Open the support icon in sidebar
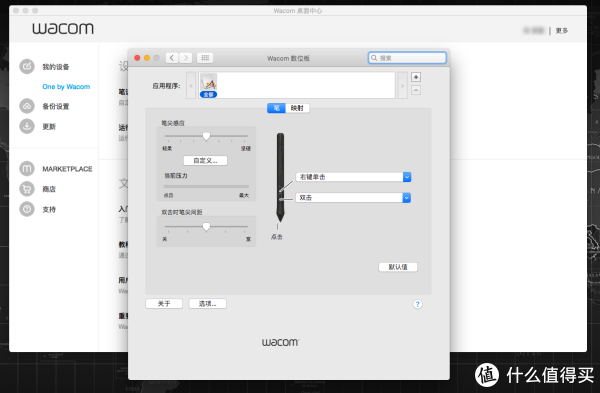The image size is (600, 393). [27, 209]
